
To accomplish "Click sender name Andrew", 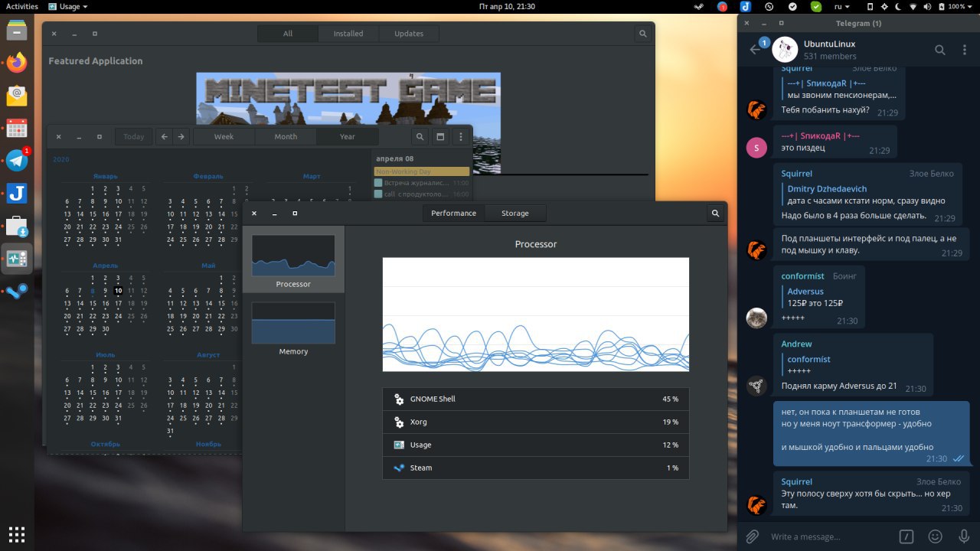I will pos(796,344).
